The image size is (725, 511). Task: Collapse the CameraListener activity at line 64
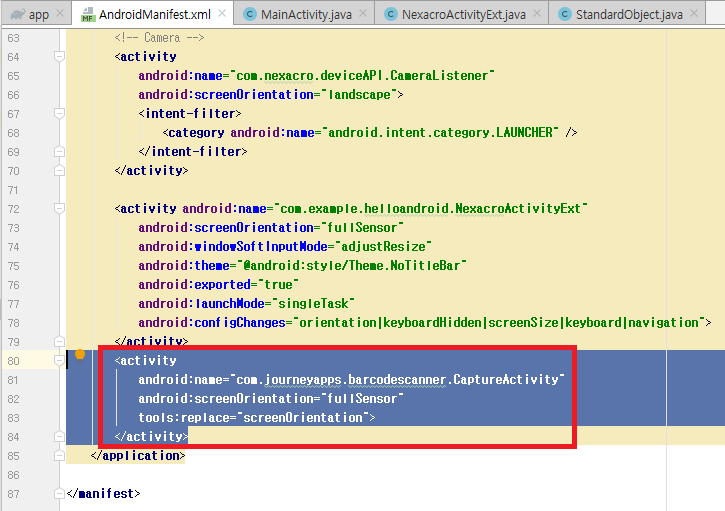(x=59, y=57)
